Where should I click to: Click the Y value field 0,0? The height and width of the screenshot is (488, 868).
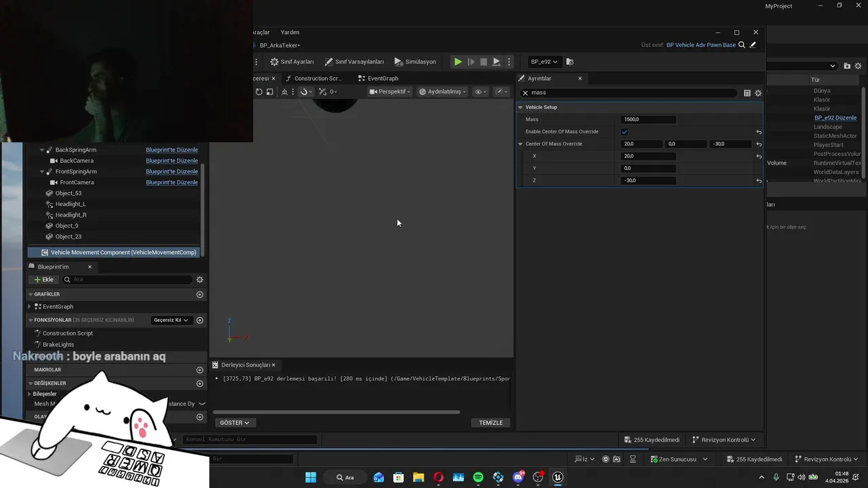pos(648,168)
